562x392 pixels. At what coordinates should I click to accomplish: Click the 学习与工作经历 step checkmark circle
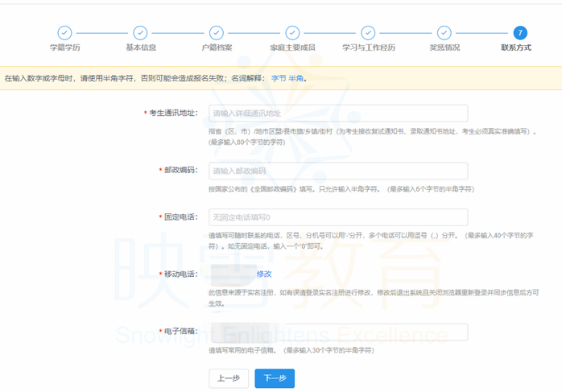pos(368,33)
